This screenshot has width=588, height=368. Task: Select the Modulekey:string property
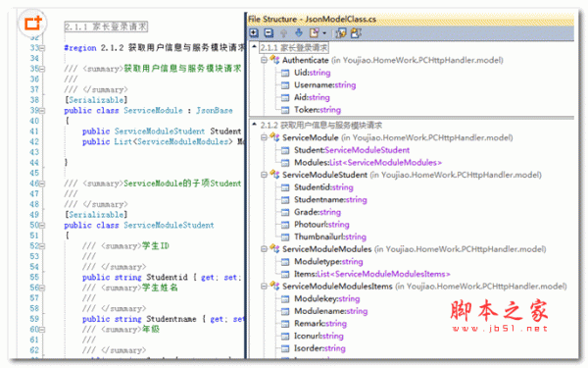point(326,298)
